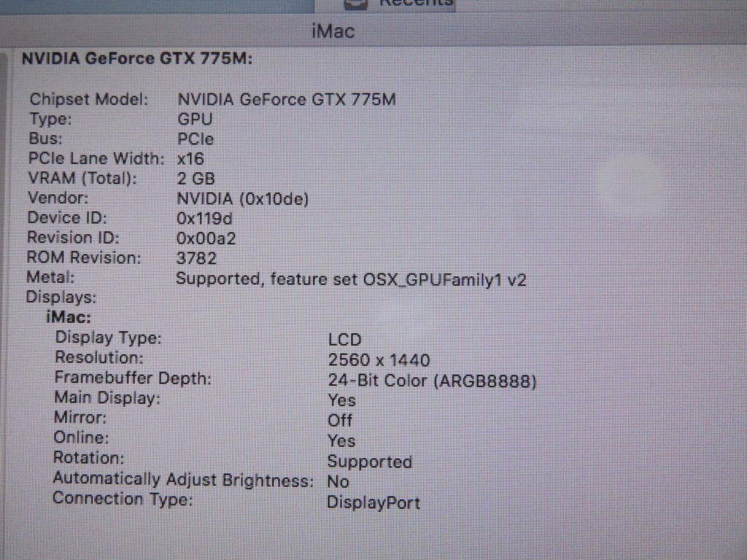Select the Online Yes value
Viewport: 747px width, 560px height.
coord(341,441)
